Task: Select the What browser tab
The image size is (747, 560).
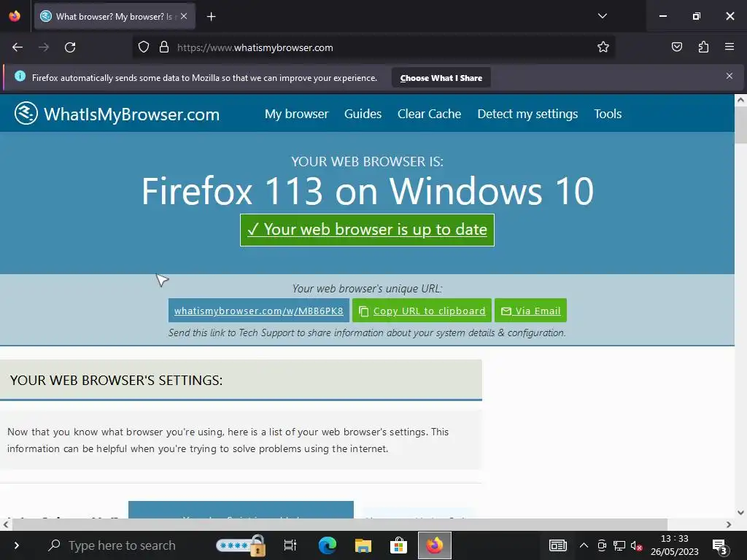Action: pyautogui.click(x=115, y=17)
